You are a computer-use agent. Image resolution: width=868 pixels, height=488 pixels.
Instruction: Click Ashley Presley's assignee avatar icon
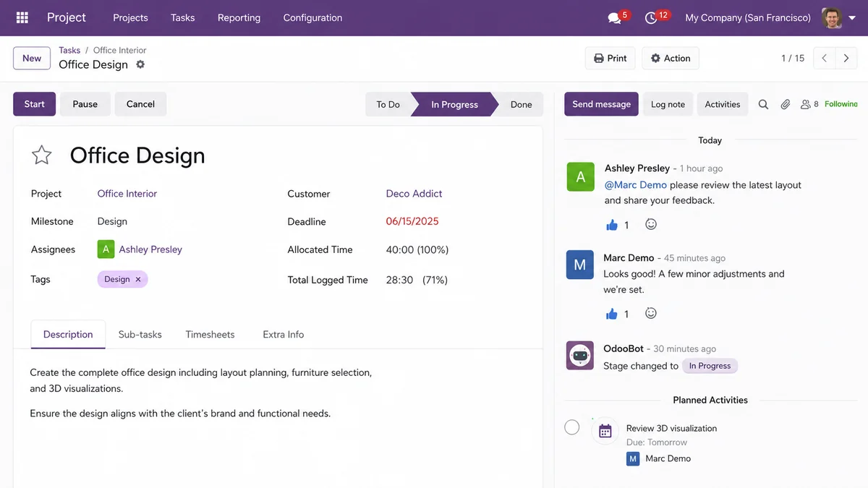pyautogui.click(x=106, y=249)
